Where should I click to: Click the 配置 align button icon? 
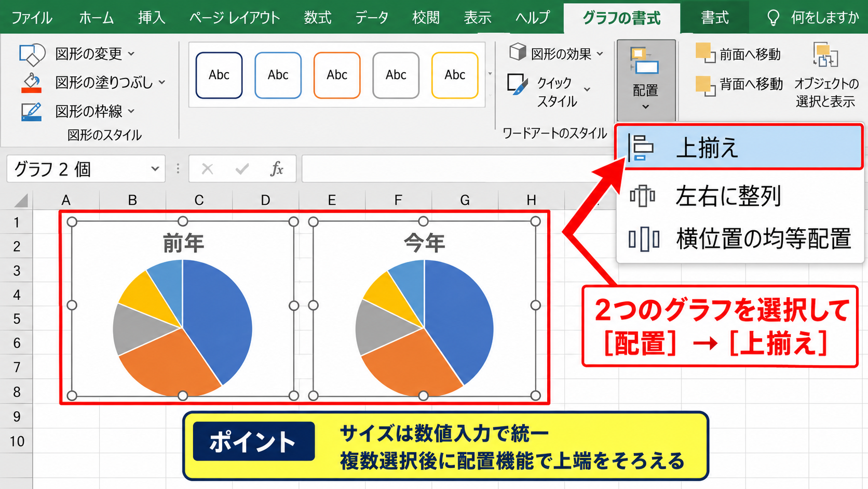[x=644, y=61]
